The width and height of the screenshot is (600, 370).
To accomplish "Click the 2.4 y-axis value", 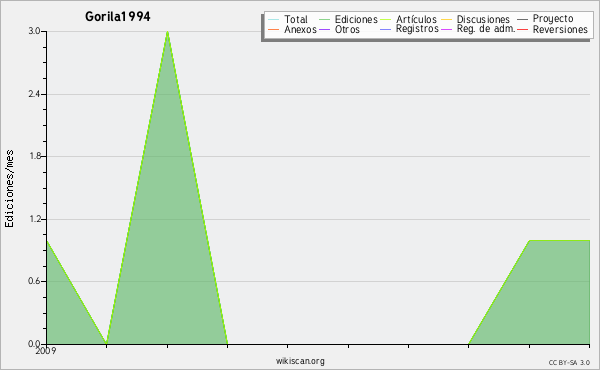I will (x=35, y=94).
